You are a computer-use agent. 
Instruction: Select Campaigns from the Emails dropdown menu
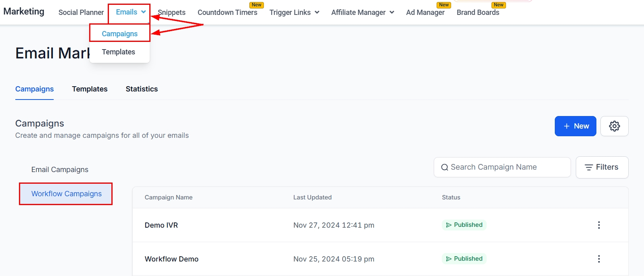(119, 34)
